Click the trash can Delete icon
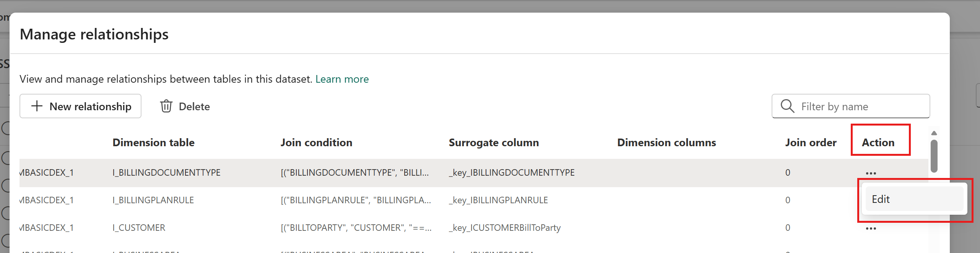Image resolution: width=980 pixels, height=253 pixels. pyautogui.click(x=166, y=106)
